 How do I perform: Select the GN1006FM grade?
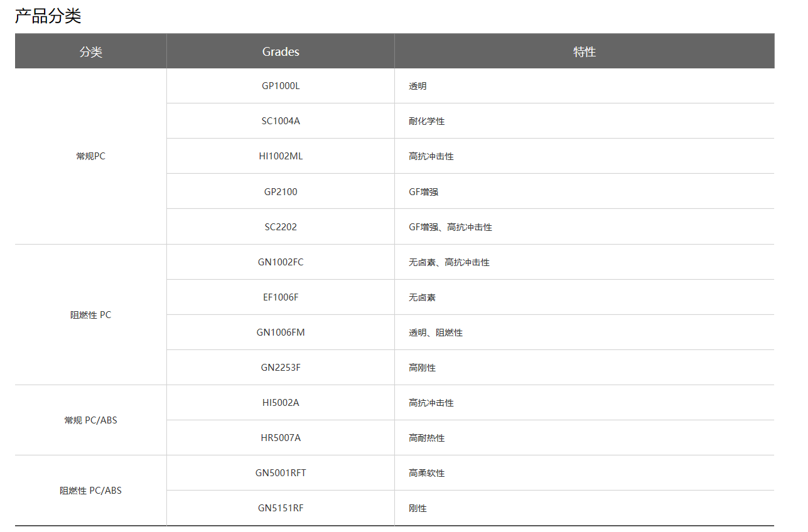coord(281,332)
